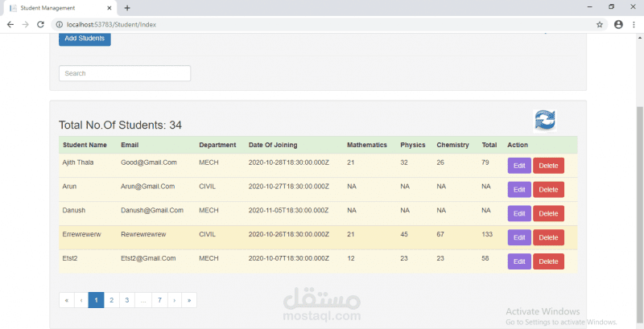Reload the page using browser refresh icon
The width and height of the screenshot is (644, 329).
tap(41, 24)
